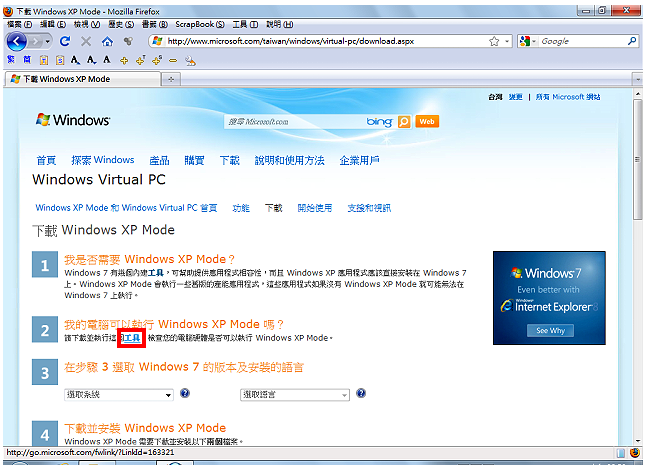
Task: Open the 支援和視訊 sub-navigation link
Action: (x=369, y=208)
